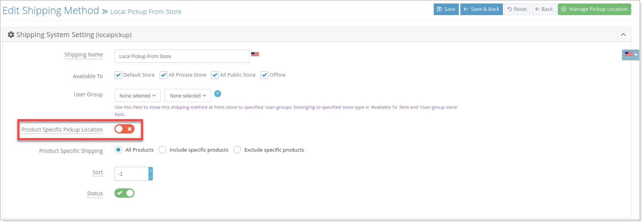The height and width of the screenshot is (224, 644).
Task: Open the first User Group dropdown
Action: 138,96
